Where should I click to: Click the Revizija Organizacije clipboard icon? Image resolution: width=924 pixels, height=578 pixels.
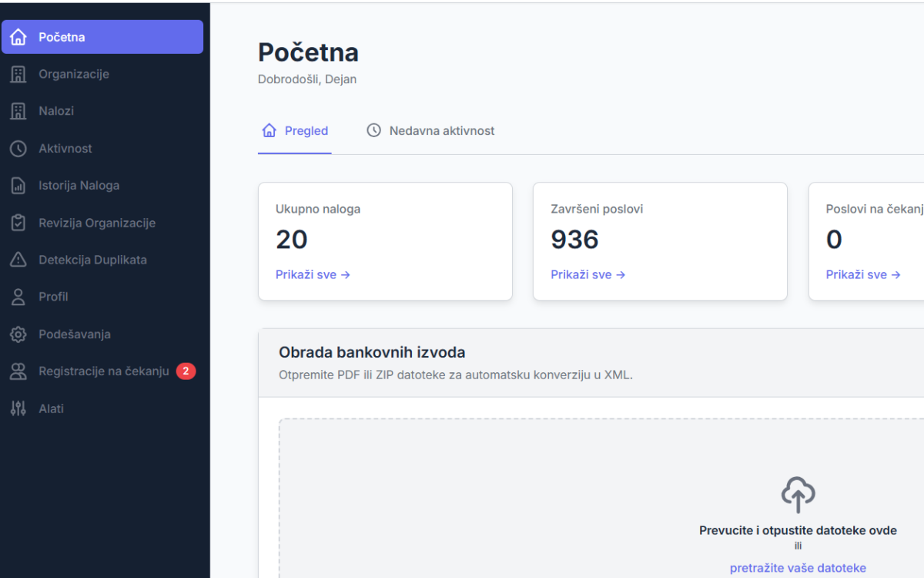click(x=18, y=223)
